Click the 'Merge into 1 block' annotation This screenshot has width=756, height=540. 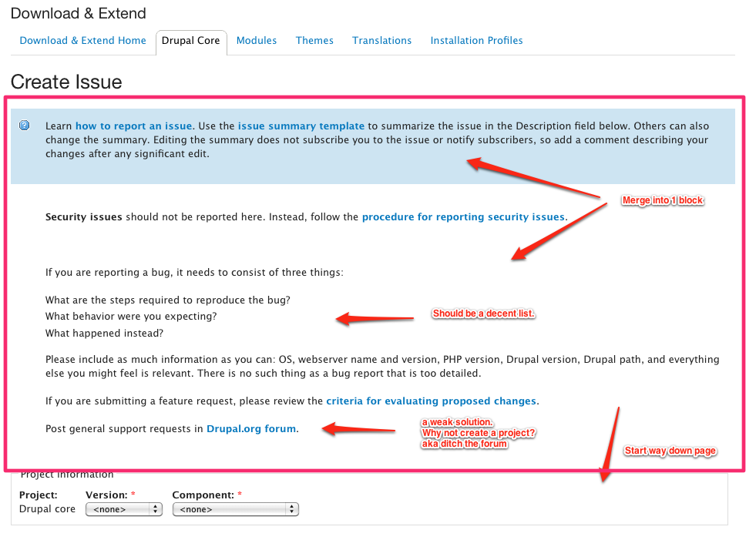(x=663, y=200)
